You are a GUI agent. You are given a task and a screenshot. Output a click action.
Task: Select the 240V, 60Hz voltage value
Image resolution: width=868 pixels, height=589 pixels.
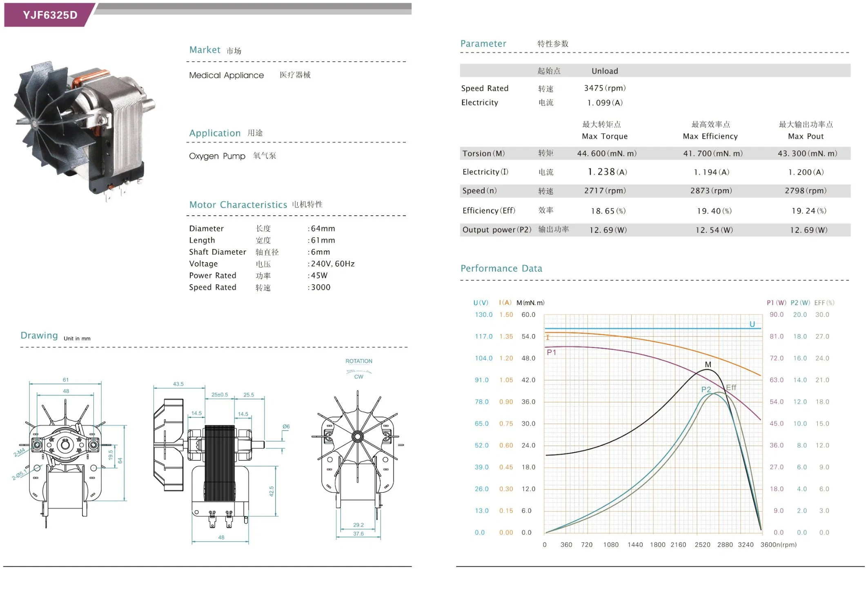point(333,264)
